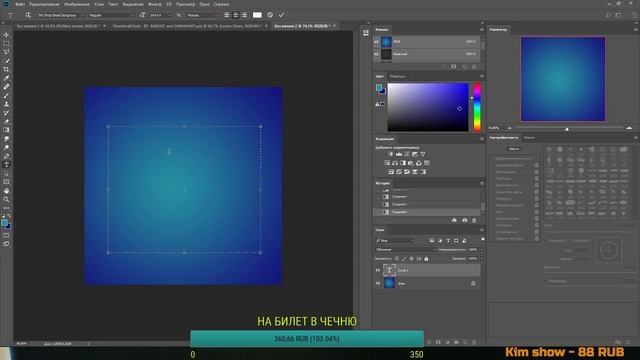Select the Crop tool
This screenshot has height=360, width=640.
point(6,69)
